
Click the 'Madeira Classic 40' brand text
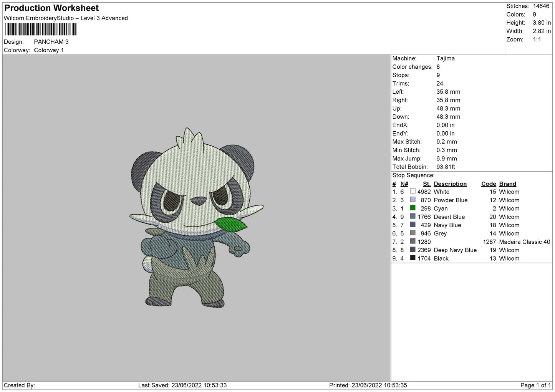[x=525, y=242]
